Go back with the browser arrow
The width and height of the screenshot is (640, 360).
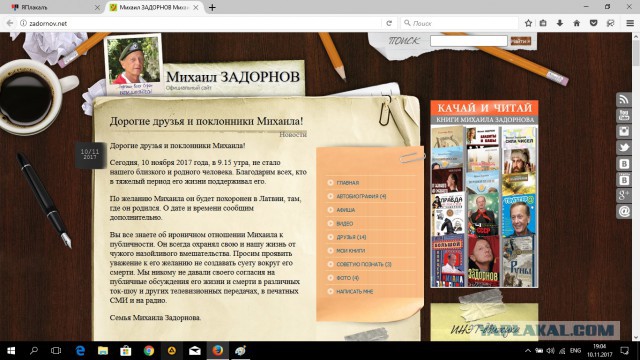pos(10,23)
